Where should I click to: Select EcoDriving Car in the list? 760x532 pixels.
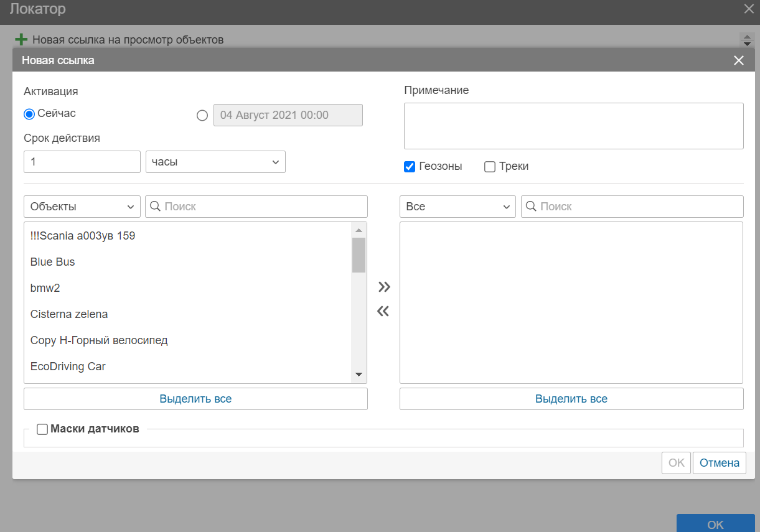(x=68, y=366)
